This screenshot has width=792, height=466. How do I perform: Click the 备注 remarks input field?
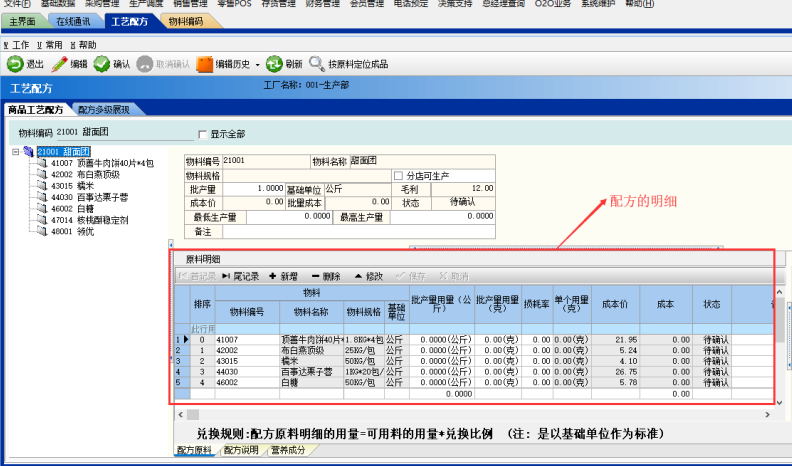click(359, 232)
